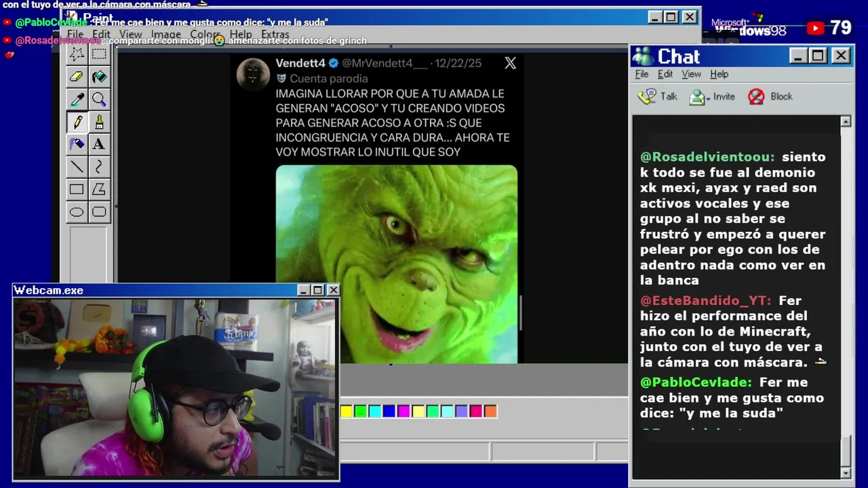Open the dropdown arrow next to Invite
Screen dimensions: 868x488
[708, 98]
